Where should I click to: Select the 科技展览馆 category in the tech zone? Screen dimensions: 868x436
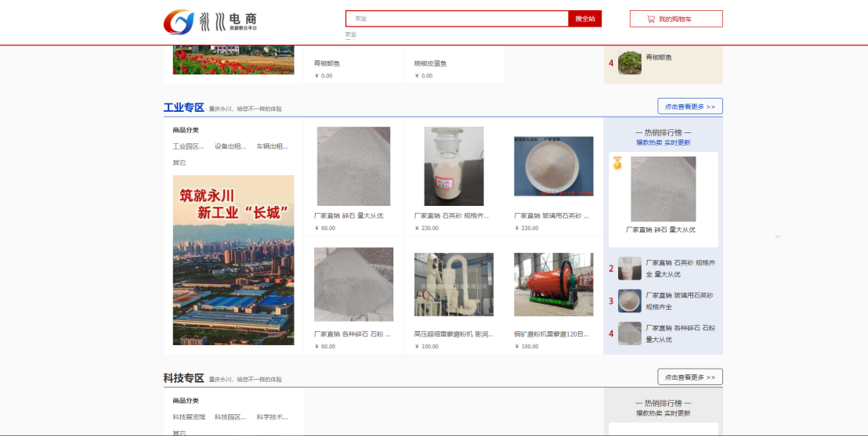tap(189, 417)
